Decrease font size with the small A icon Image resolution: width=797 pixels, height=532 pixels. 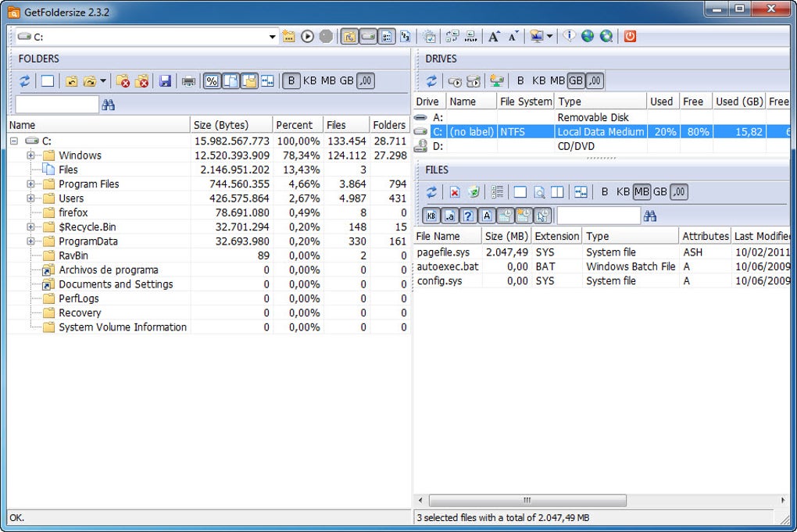[x=513, y=37]
